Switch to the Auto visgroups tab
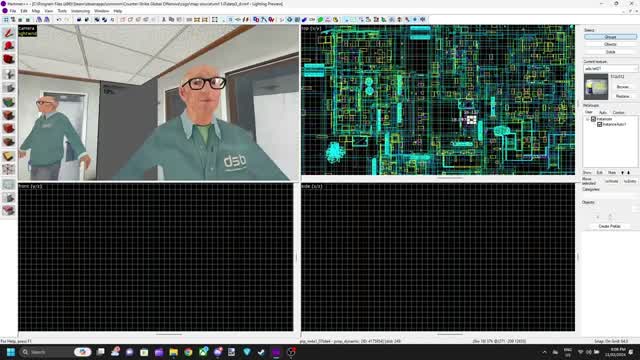The image size is (640, 360). (x=602, y=112)
